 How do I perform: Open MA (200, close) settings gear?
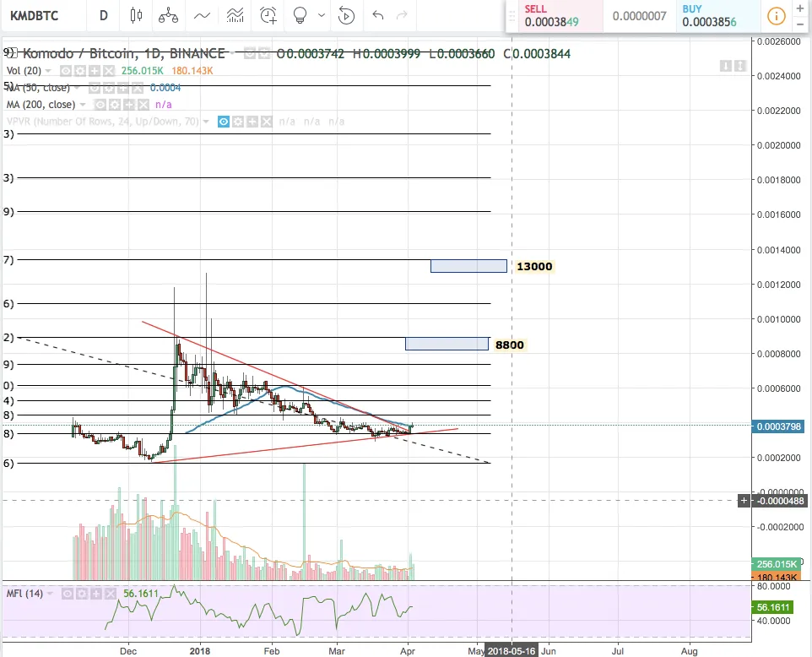(115, 105)
